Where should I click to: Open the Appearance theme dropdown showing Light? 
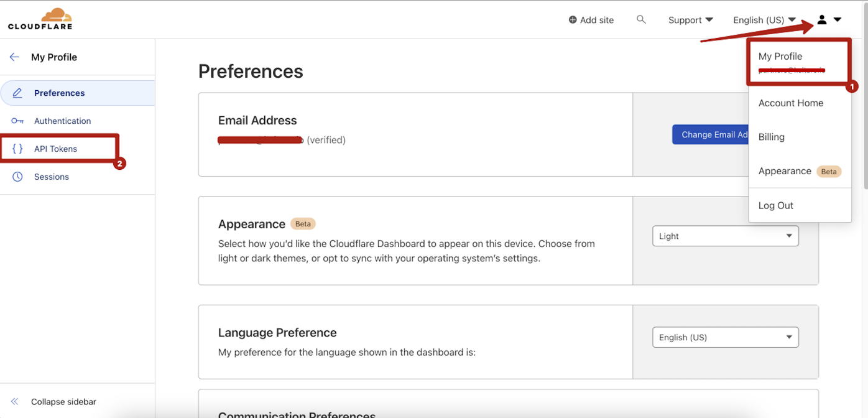[725, 236]
